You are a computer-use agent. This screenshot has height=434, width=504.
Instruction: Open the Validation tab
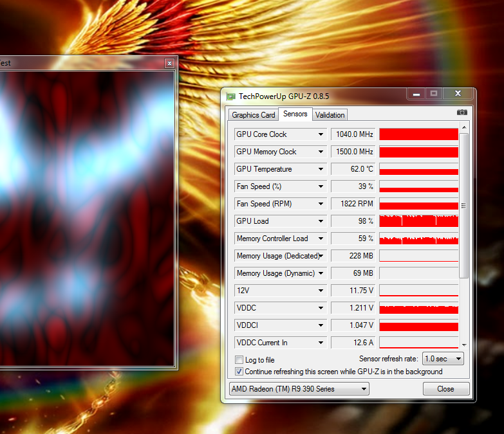[x=330, y=115]
